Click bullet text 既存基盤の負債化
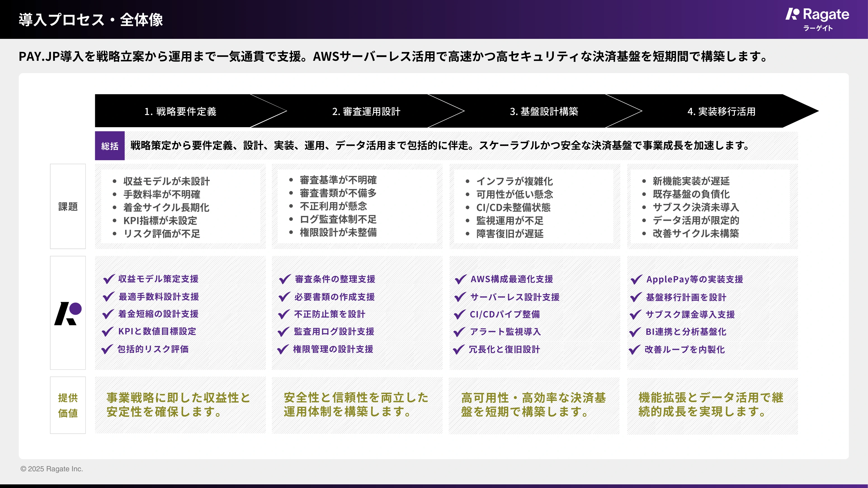This screenshot has height=488, width=868. [691, 194]
